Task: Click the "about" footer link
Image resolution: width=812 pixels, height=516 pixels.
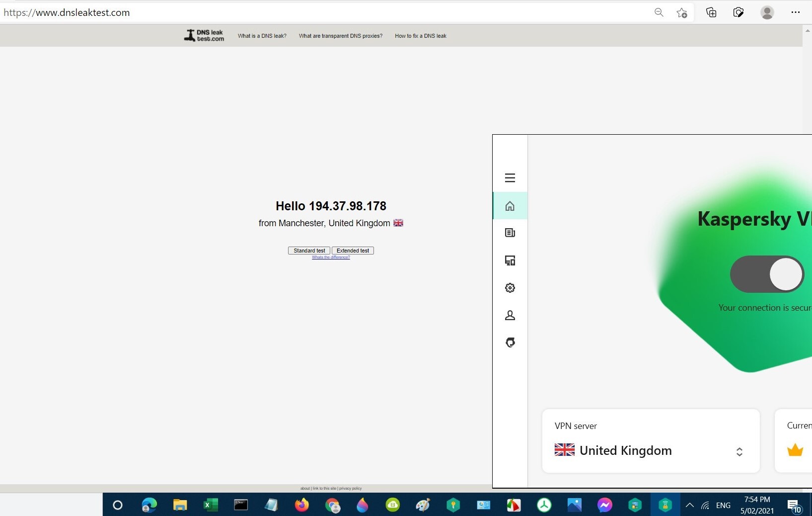Action: [305, 489]
